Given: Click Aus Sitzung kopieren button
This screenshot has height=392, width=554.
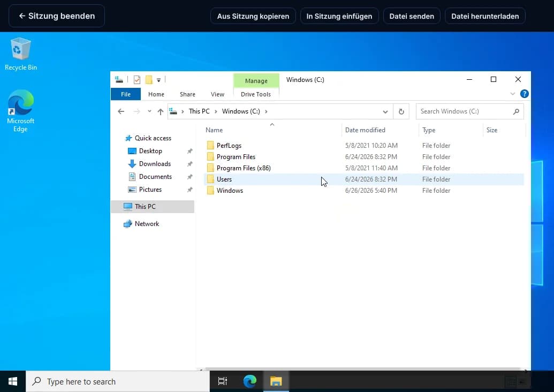Looking at the screenshot, I should (253, 16).
